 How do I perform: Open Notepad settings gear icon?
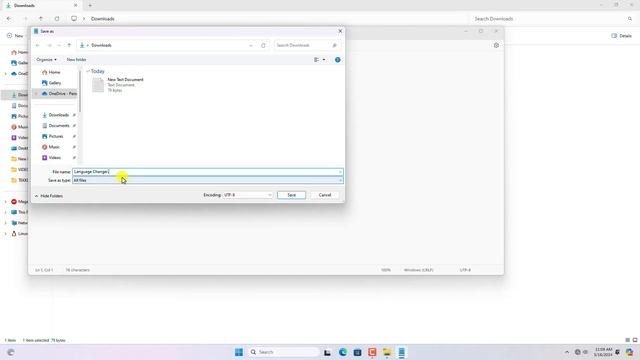496,45
